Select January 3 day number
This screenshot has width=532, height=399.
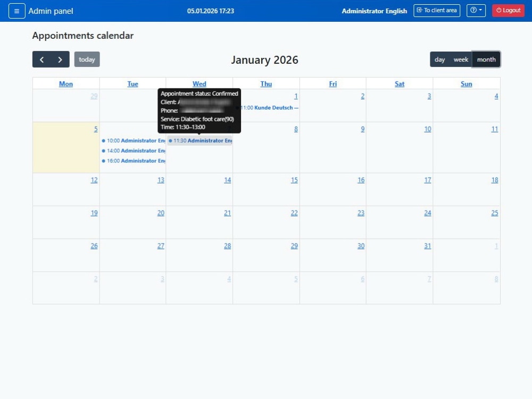[429, 96]
